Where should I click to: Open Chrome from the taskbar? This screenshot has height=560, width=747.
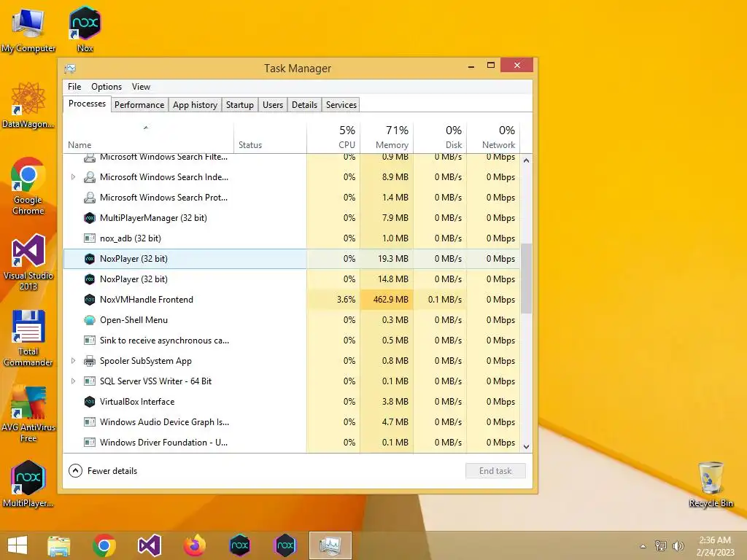pyautogui.click(x=104, y=545)
